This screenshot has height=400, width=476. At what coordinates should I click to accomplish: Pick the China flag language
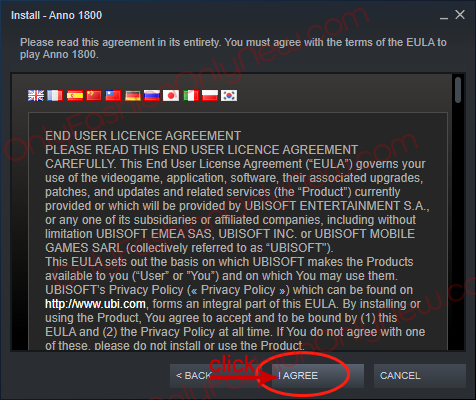pyautogui.click(x=94, y=96)
